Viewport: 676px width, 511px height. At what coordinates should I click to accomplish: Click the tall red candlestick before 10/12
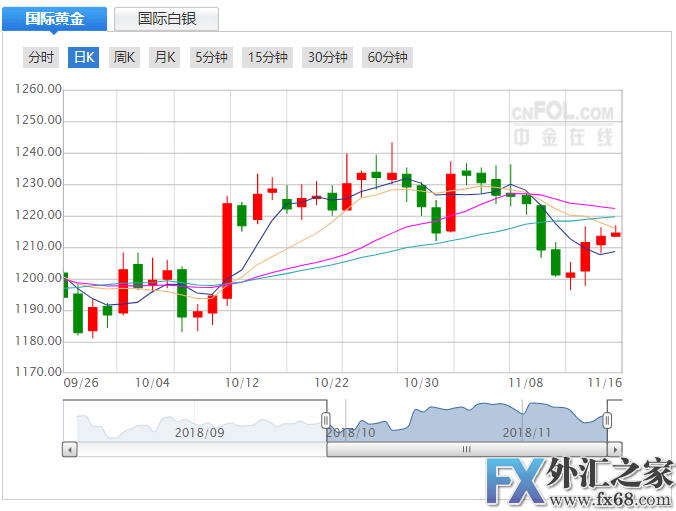tap(227, 250)
